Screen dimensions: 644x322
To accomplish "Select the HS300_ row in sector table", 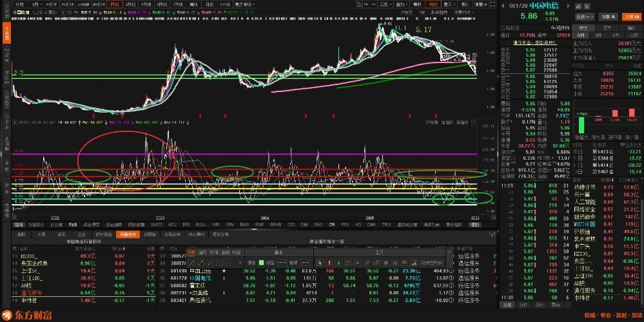I will point(84,256).
